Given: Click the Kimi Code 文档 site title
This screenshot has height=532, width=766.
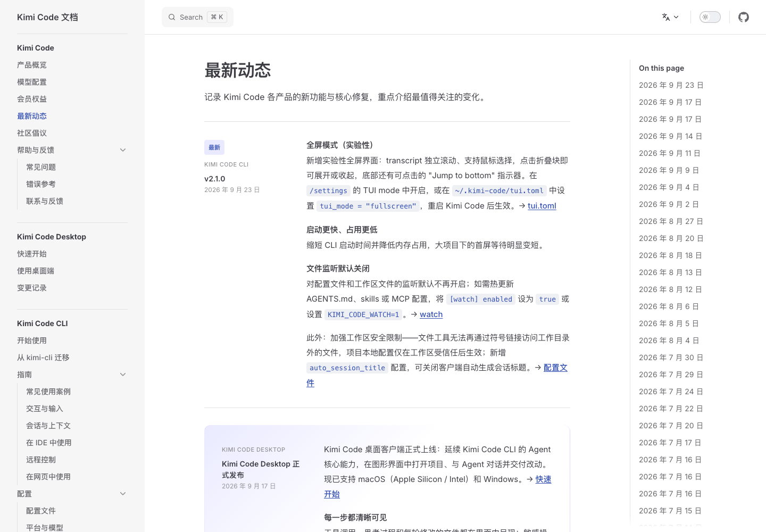Looking at the screenshot, I should click(47, 17).
